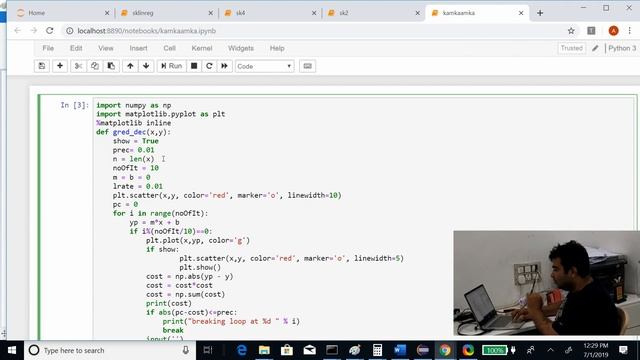The width and height of the screenshot is (640, 360).
Task: Interrupt the kernel with the stop icon
Action: coord(194,66)
